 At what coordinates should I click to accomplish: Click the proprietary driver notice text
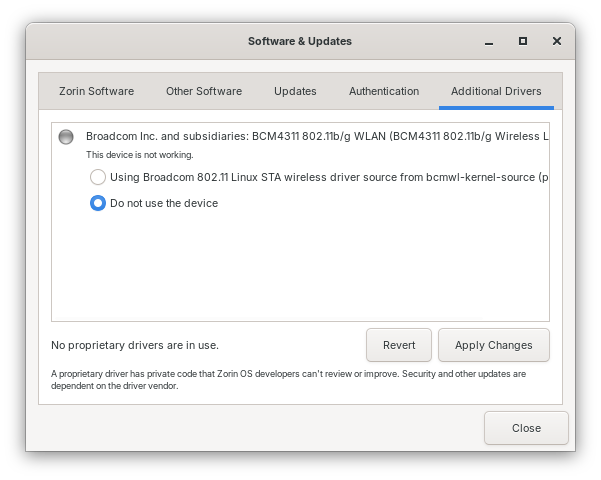[x=288, y=380]
